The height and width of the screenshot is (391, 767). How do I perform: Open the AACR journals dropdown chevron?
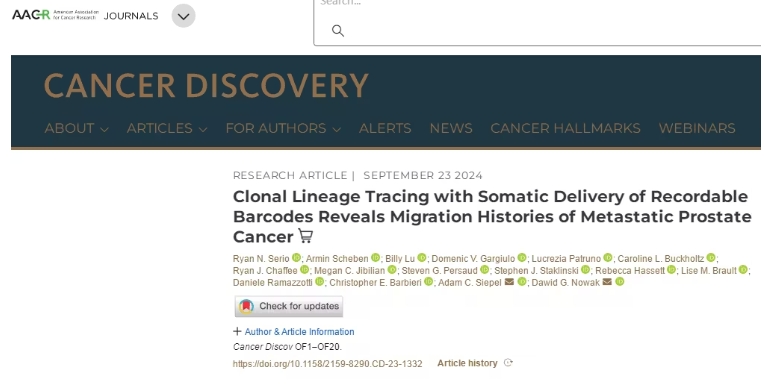coord(183,16)
